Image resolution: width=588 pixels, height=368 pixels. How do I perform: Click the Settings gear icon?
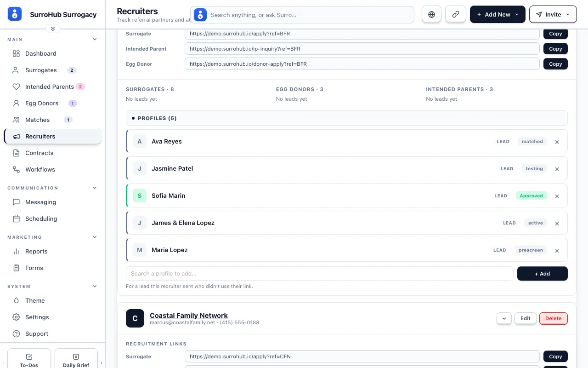(x=16, y=317)
